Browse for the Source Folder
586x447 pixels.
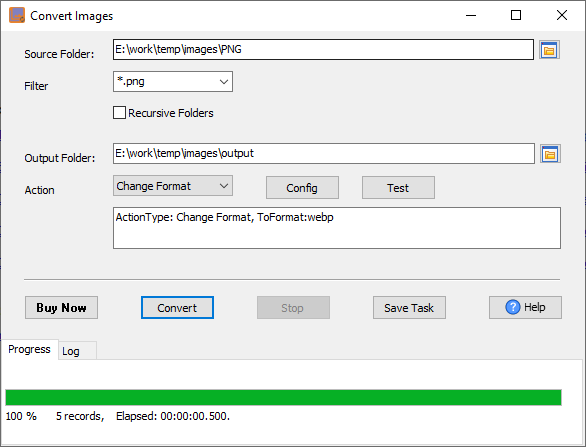[549, 50]
